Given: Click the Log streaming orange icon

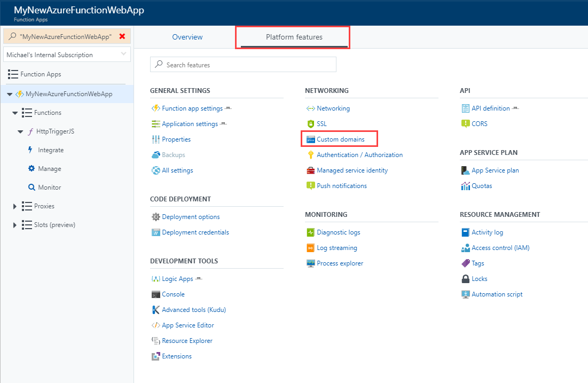Looking at the screenshot, I should point(310,248).
